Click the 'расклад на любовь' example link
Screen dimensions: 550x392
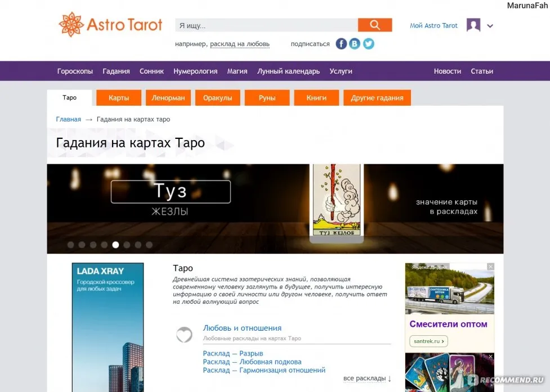click(x=240, y=44)
